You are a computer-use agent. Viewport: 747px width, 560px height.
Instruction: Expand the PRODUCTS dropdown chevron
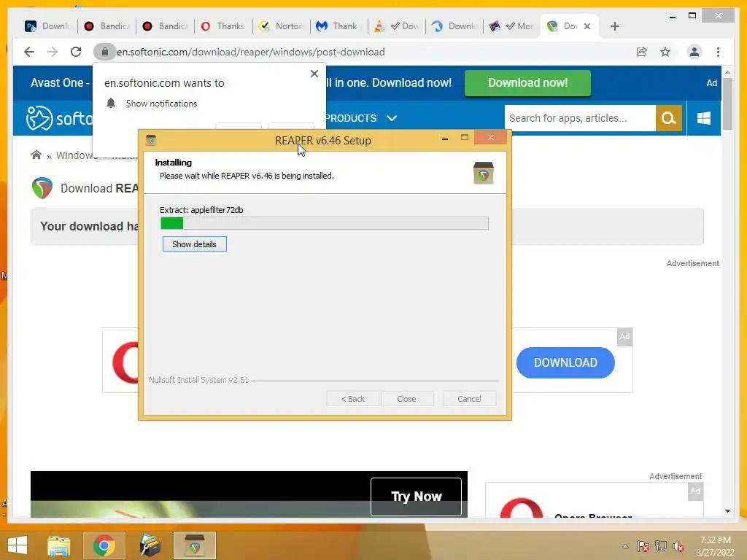(392, 118)
